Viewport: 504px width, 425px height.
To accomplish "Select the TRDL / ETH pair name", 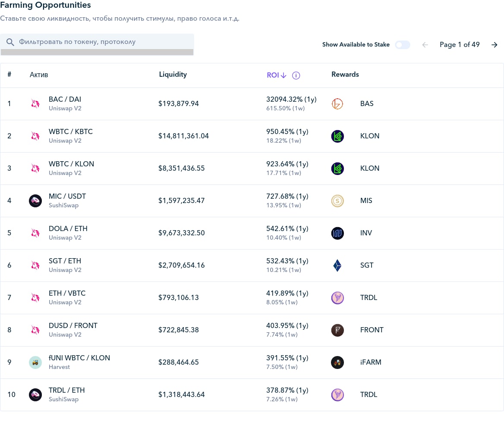I will click(x=67, y=391).
